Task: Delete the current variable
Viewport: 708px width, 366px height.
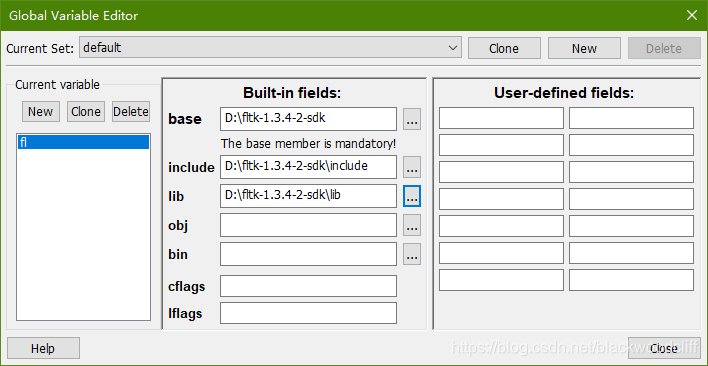Action: [x=131, y=111]
